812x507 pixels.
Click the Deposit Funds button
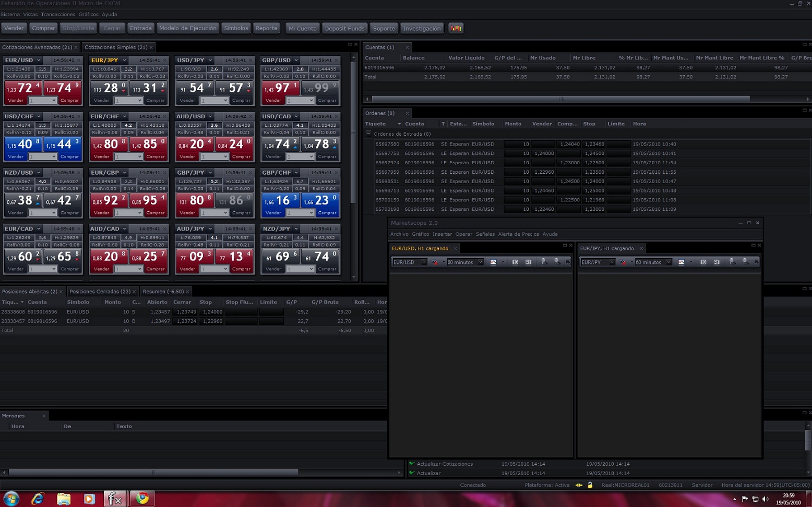(x=344, y=28)
